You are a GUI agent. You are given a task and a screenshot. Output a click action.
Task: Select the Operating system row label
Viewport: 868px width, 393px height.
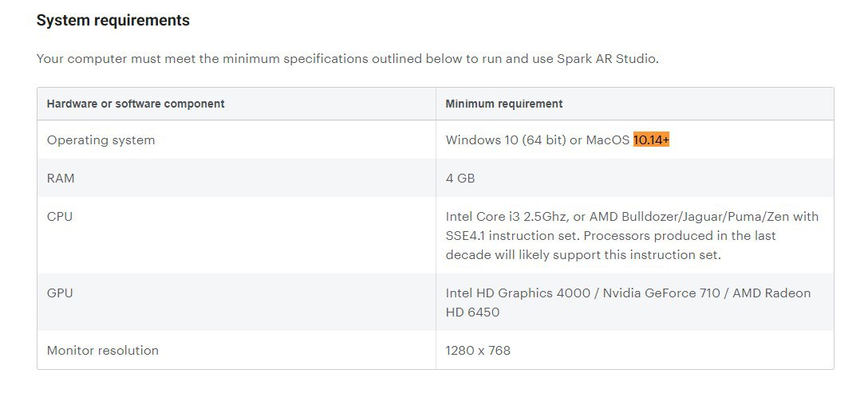101,140
